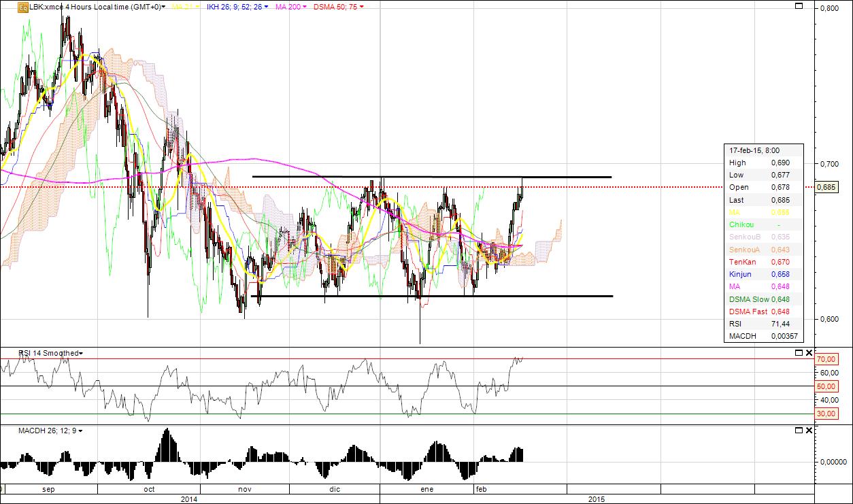Select the Open 0,678 row in data box
Screen dimensions: 853x504
point(764,187)
